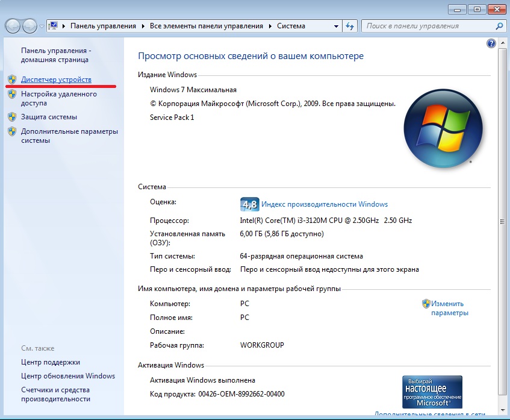Click the refresh button in address bar
510x420 pixels.
pyautogui.click(x=350, y=26)
